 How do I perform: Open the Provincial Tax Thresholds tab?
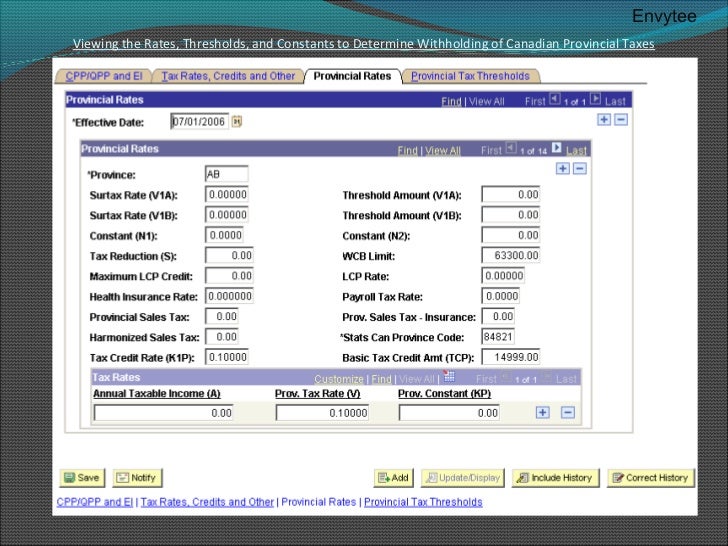pos(470,76)
